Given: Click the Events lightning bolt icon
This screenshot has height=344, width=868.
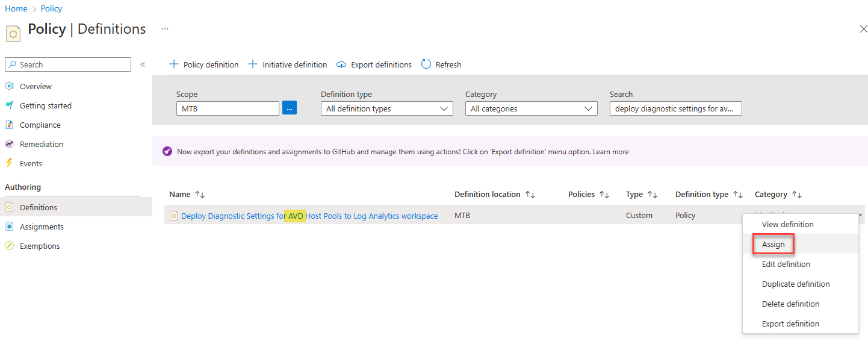Looking at the screenshot, I should (x=9, y=163).
